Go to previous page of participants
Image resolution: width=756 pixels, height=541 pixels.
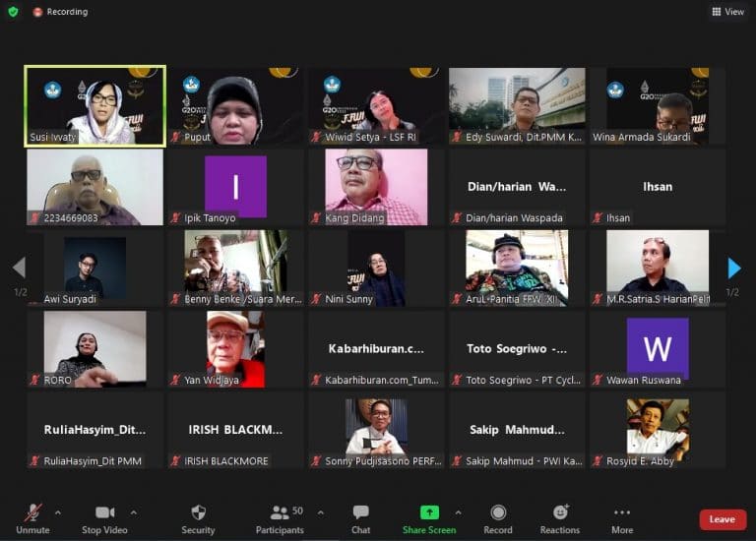pos(19,268)
